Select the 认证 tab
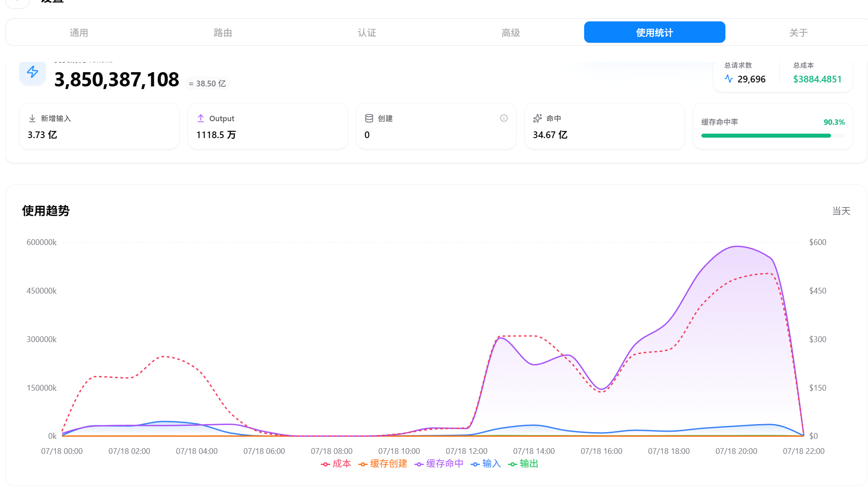The height and width of the screenshot is (490, 868). pos(367,33)
